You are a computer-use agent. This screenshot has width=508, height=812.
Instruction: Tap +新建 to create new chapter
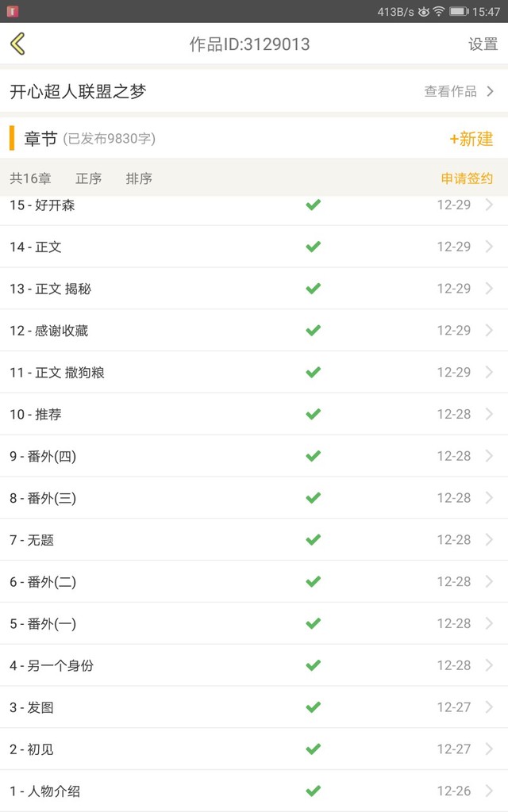click(x=471, y=139)
